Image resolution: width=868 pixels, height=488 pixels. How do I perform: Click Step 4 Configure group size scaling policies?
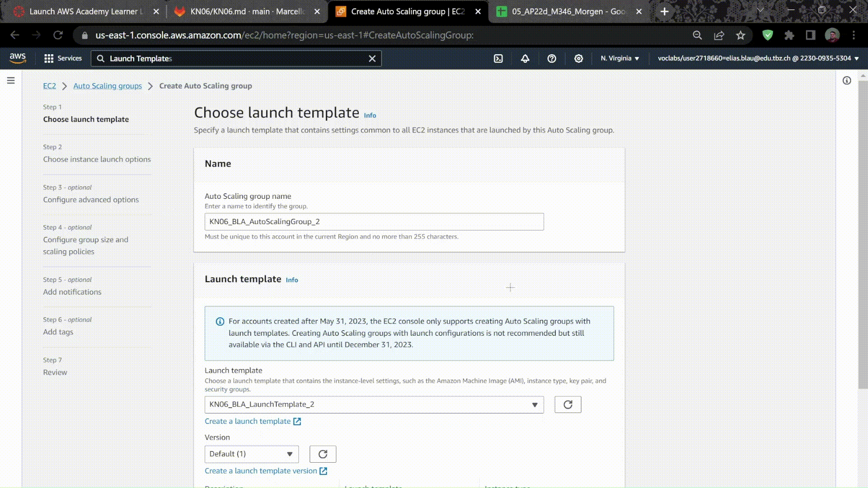[86, 245]
